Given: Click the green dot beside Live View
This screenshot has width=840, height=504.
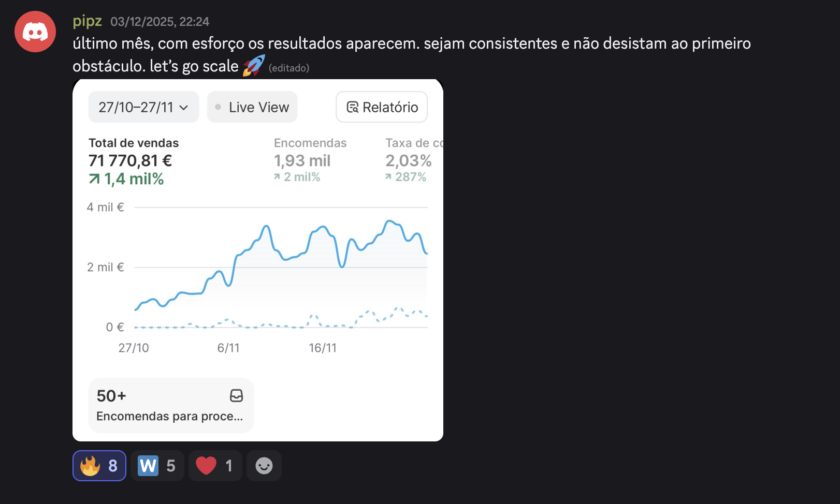Looking at the screenshot, I should pyautogui.click(x=218, y=107).
